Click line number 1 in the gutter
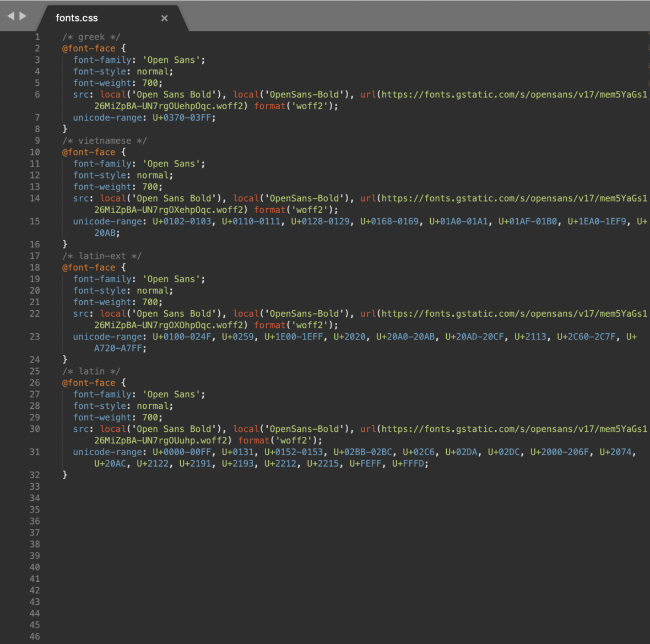This screenshot has width=650, height=644. click(x=37, y=36)
